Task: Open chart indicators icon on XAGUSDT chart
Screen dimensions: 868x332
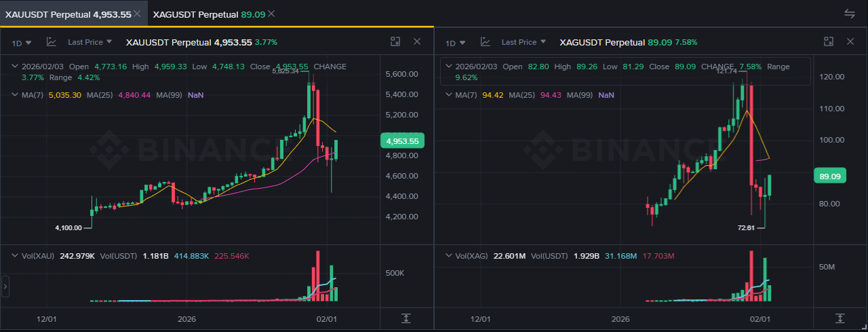Action: point(486,42)
